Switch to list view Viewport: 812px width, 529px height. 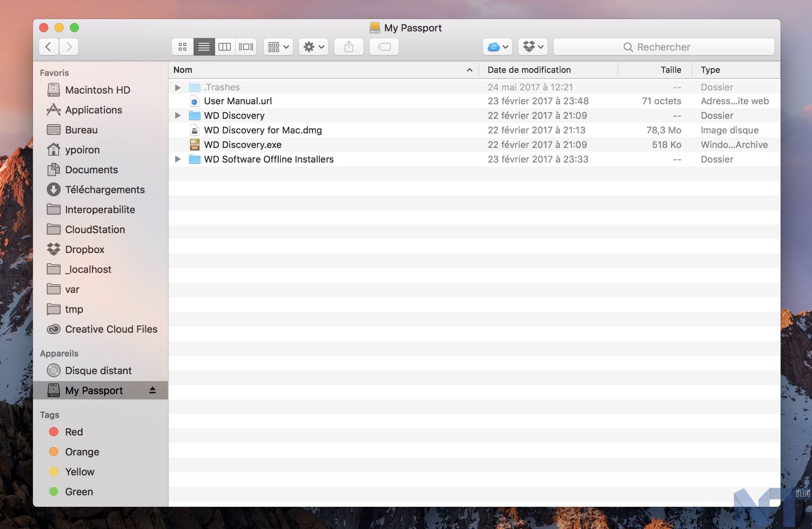click(x=204, y=47)
